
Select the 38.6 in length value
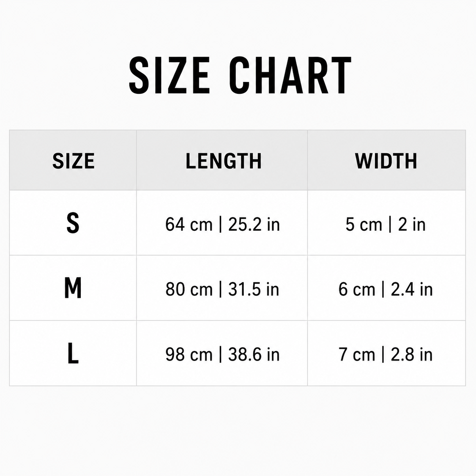[x=254, y=355]
